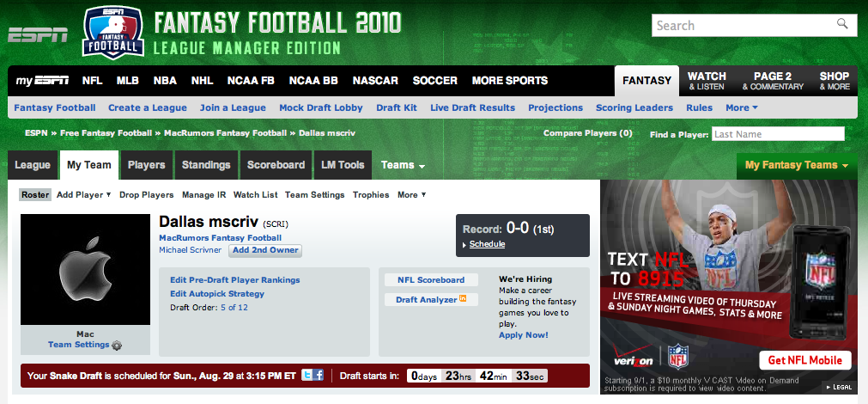Select the Roster menu item
This screenshot has width=868, height=404.
(35, 195)
